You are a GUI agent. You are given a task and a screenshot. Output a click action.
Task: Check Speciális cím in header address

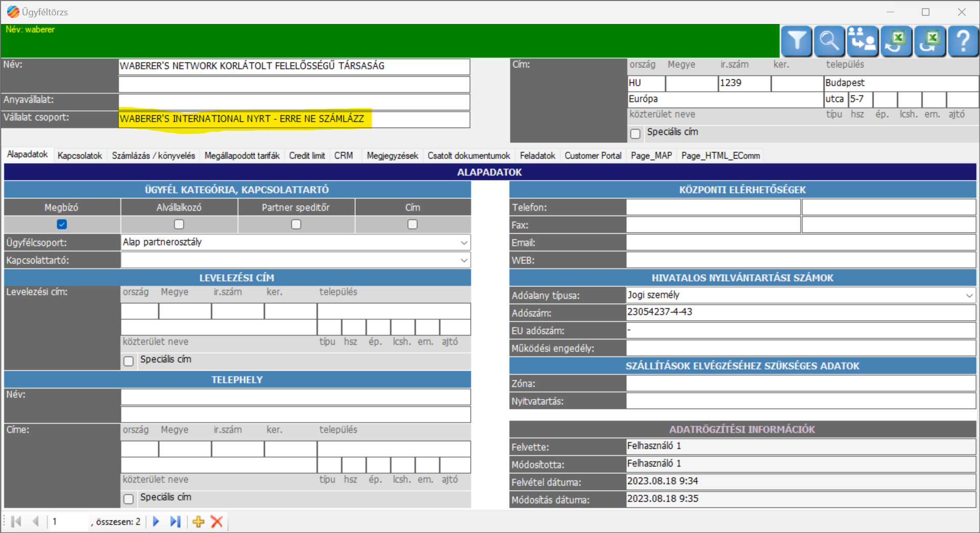tap(635, 134)
